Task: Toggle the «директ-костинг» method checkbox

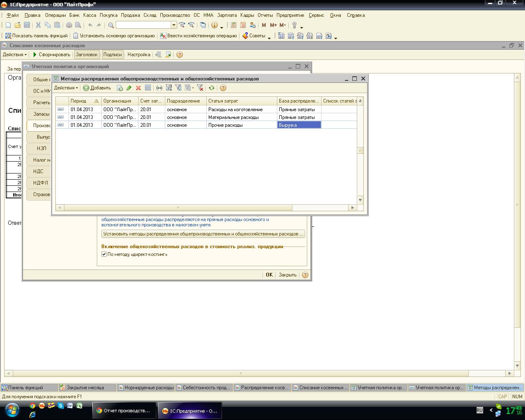Action: click(104, 254)
